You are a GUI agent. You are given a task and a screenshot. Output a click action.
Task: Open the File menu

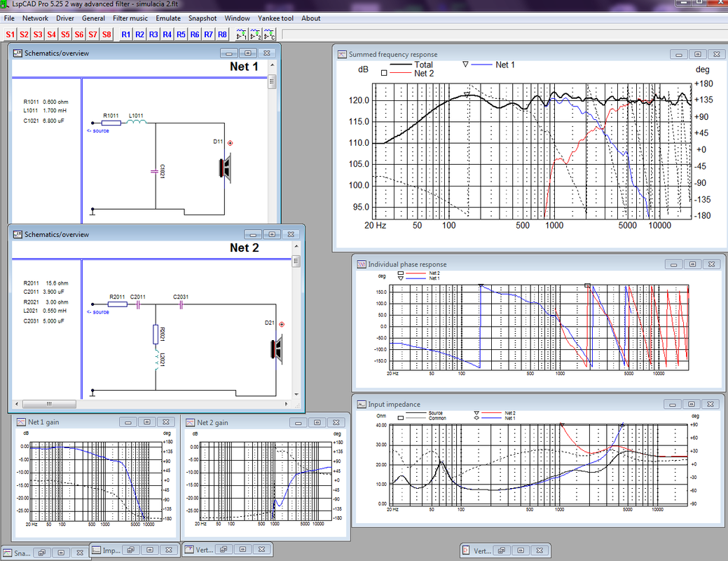click(x=9, y=18)
